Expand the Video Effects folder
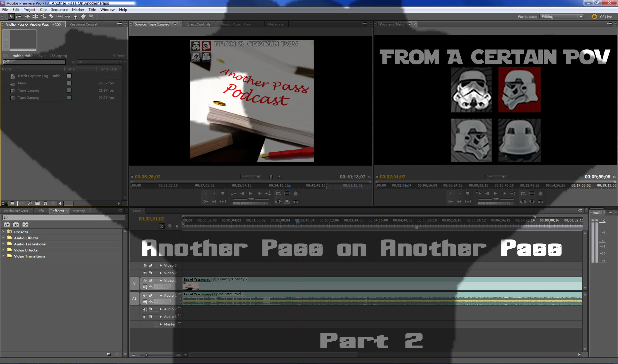This screenshot has width=618, height=364. click(3, 250)
